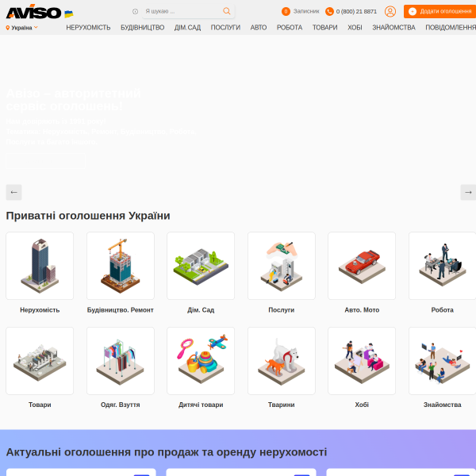The image size is (476, 476).
Task: Open Тварини dog and cat image
Action: [x=282, y=361]
